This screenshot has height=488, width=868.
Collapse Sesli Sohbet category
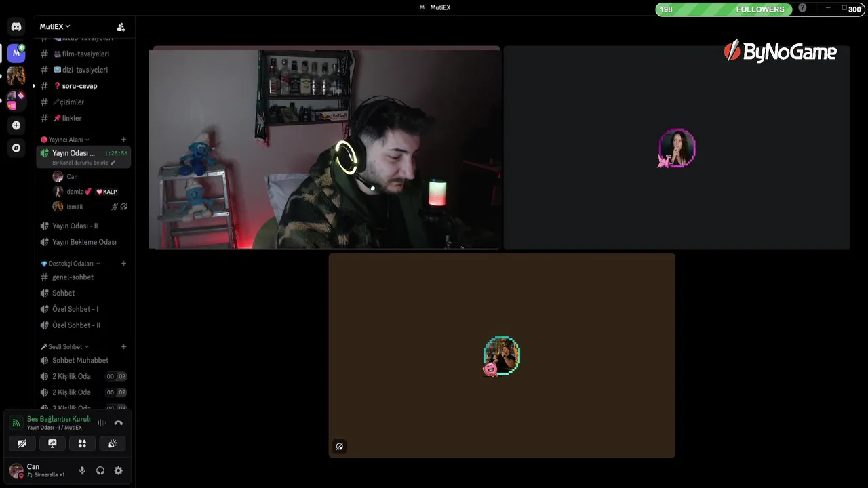pos(65,347)
